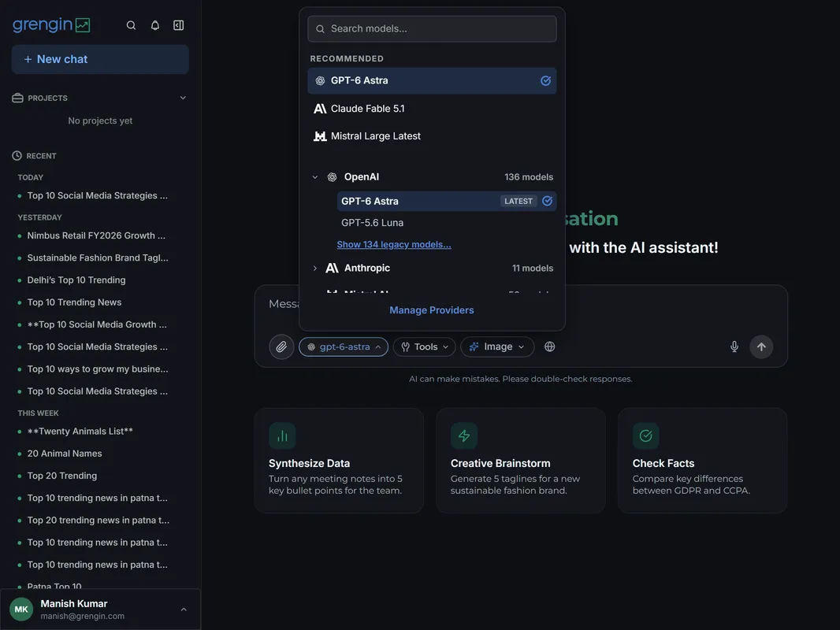840x630 pixels.
Task: Click the OpenAI provider logo icon
Action: click(x=333, y=177)
